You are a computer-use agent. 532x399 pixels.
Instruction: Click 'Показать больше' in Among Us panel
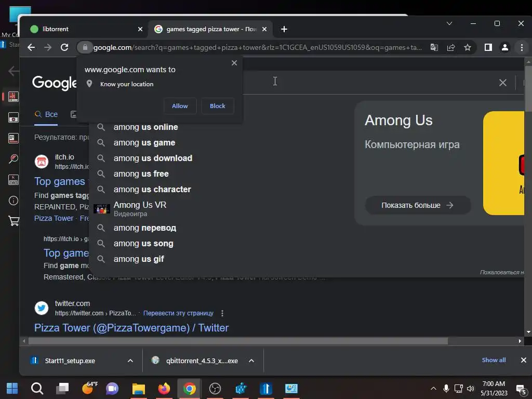point(418,205)
